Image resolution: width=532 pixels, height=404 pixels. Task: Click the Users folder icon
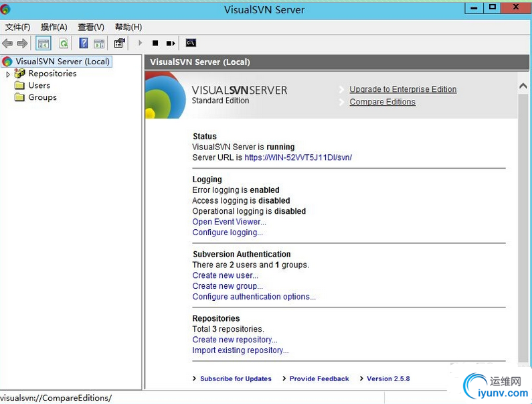click(x=19, y=85)
